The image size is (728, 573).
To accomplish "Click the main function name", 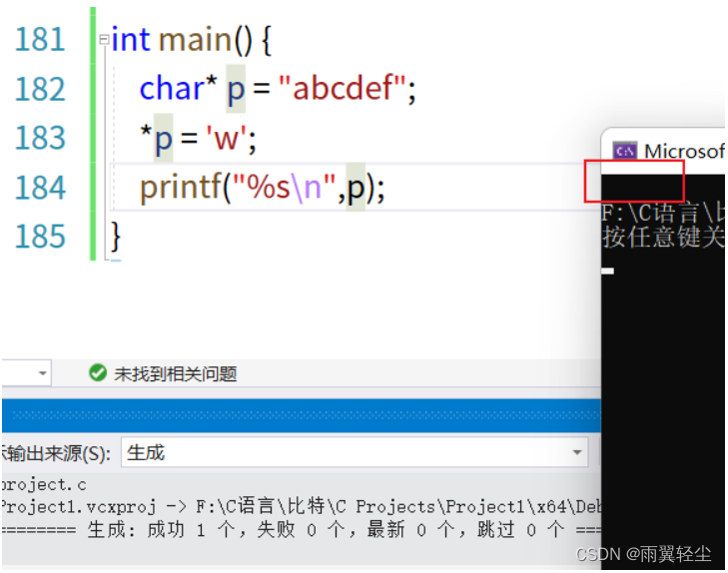I will click(195, 39).
